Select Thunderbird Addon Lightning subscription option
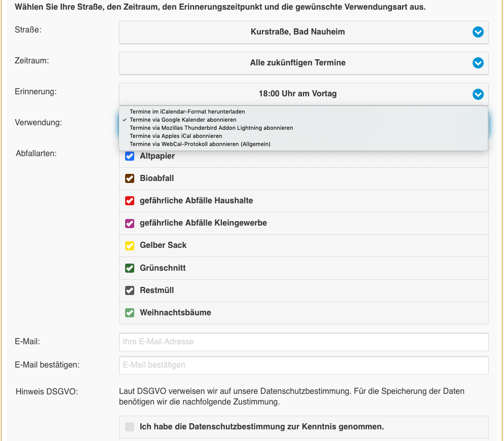 tap(211, 128)
